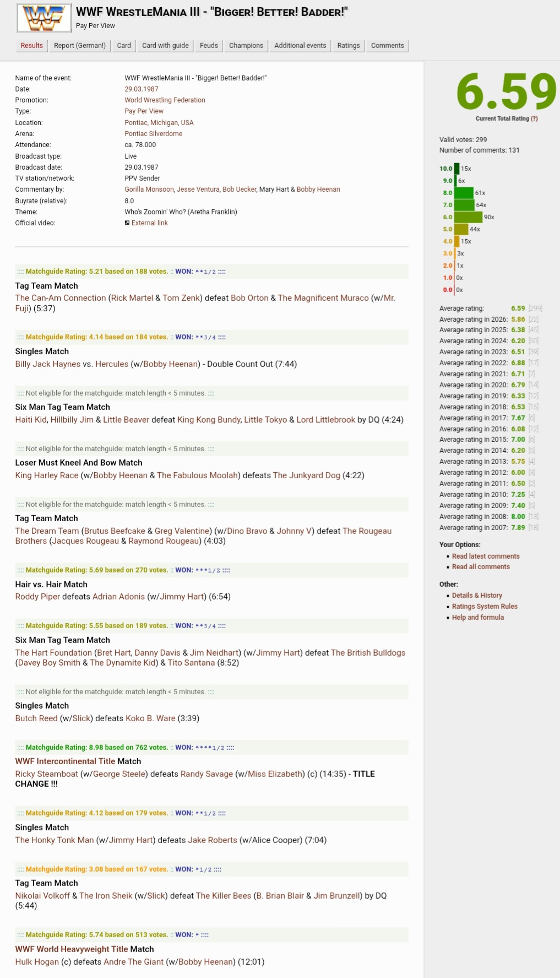
Task: Open Read latest comments option
Action: [x=486, y=556]
